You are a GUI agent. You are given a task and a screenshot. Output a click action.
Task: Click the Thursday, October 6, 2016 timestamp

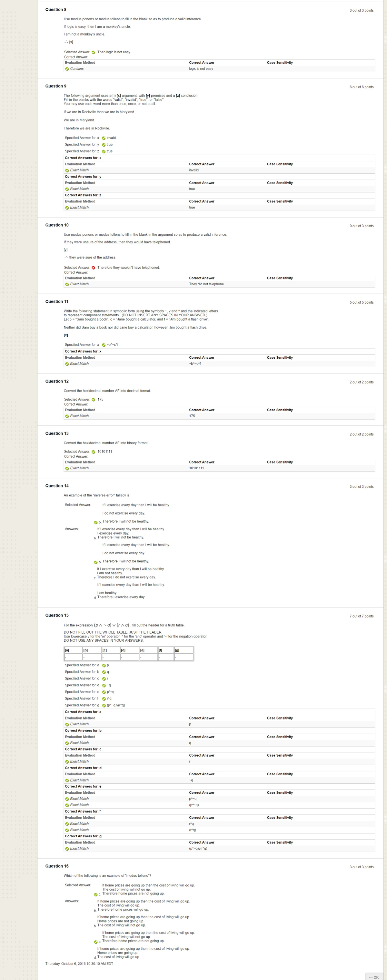coord(79,964)
